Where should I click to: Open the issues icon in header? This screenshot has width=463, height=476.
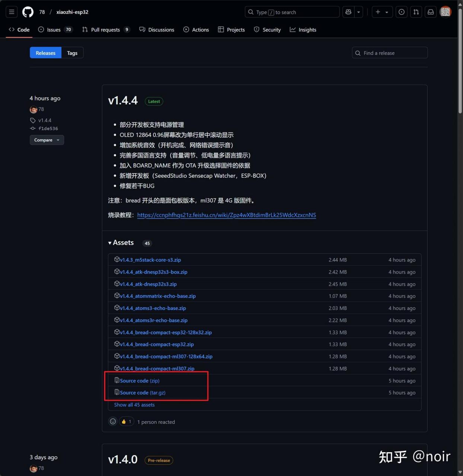point(402,12)
